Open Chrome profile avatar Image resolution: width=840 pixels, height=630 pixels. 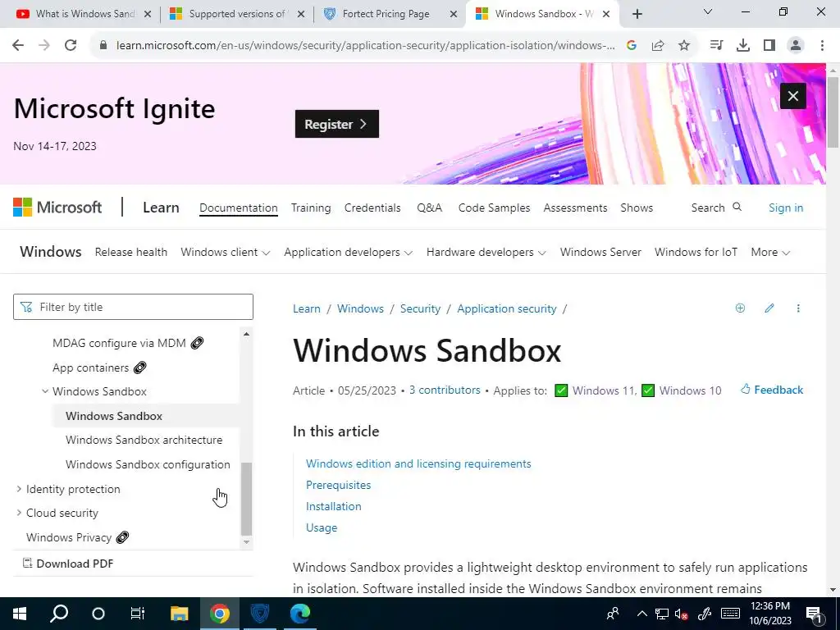coord(796,46)
